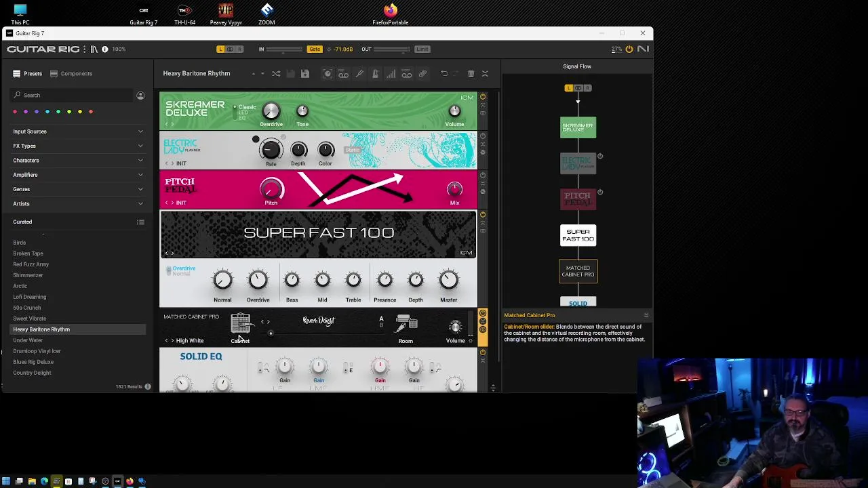This screenshot has height=488, width=868.
Task: Click the user profile icon beside Search
Action: pos(140,96)
